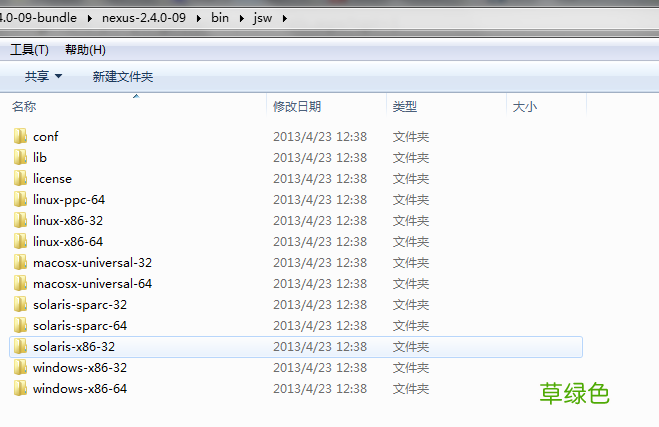This screenshot has height=427, width=659.
Task: Click the license folder icon
Action: coord(20,178)
